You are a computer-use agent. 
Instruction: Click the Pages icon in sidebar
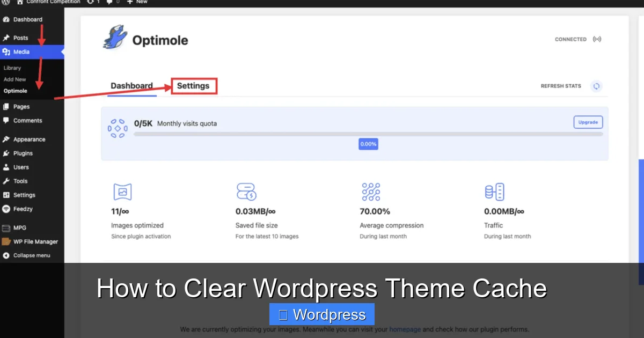(6, 107)
